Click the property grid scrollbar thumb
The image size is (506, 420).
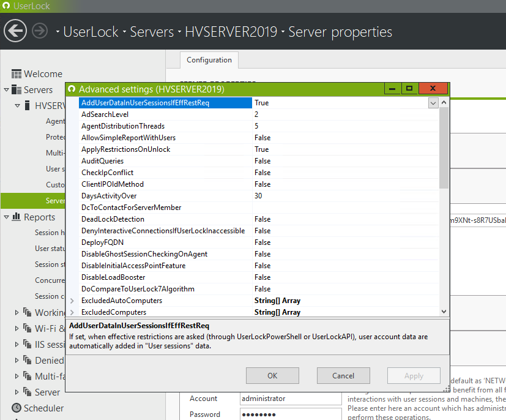click(x=444, y=148)
